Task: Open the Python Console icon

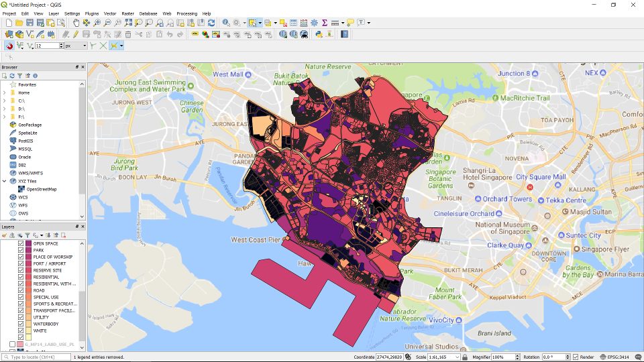Action: 319,34
